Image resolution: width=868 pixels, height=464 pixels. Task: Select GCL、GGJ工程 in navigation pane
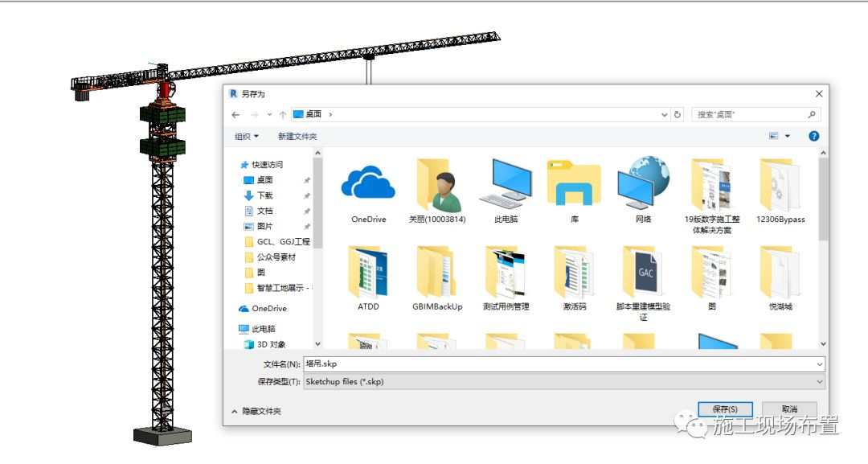(x=277, y=242)
